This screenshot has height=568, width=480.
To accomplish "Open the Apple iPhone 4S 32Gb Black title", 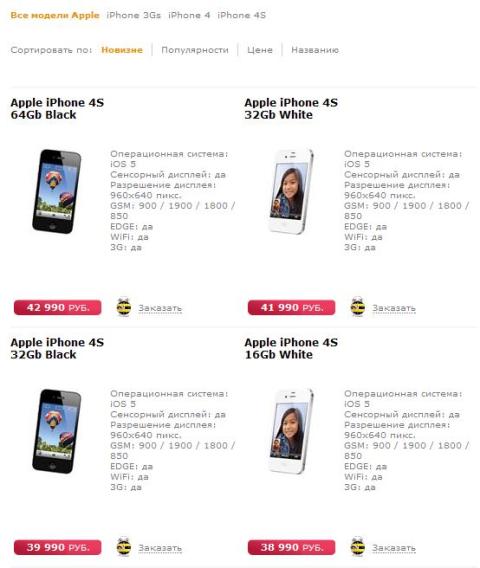I will point(57,348).
